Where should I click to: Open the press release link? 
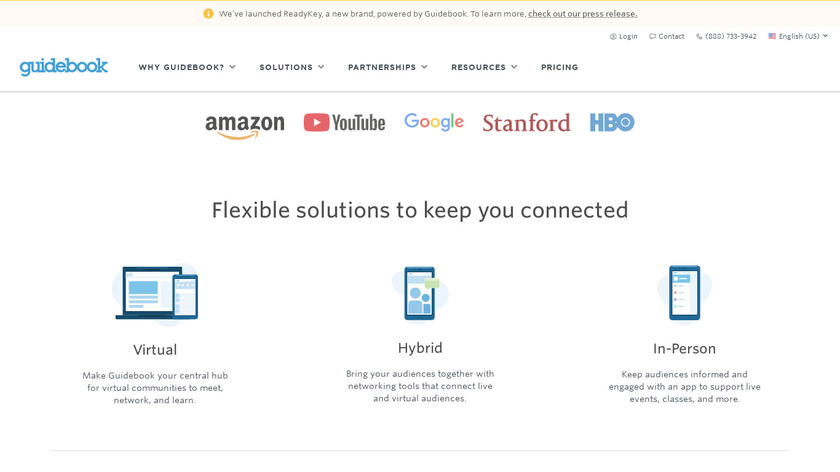tap(582, 14)
